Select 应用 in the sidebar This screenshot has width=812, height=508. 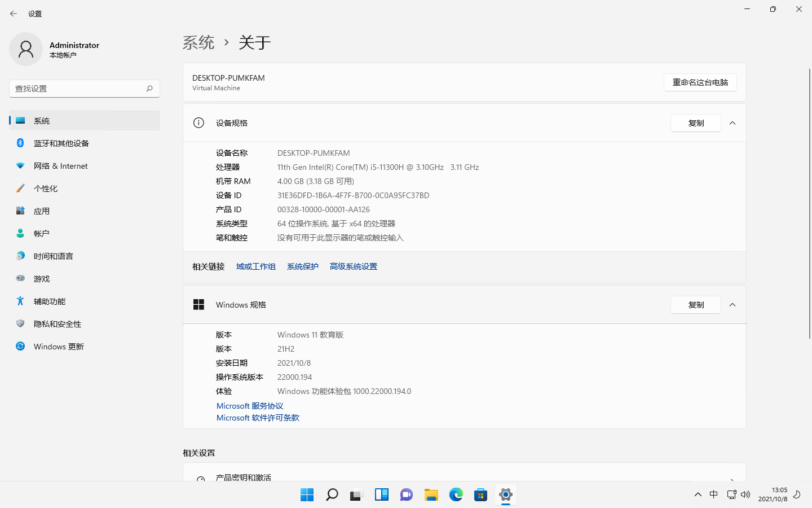pyautogui.click(x=85, y=211)
